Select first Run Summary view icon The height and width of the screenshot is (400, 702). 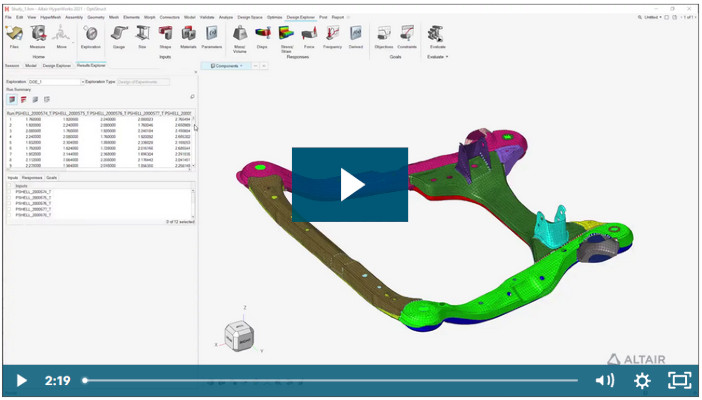coord(12,99)
